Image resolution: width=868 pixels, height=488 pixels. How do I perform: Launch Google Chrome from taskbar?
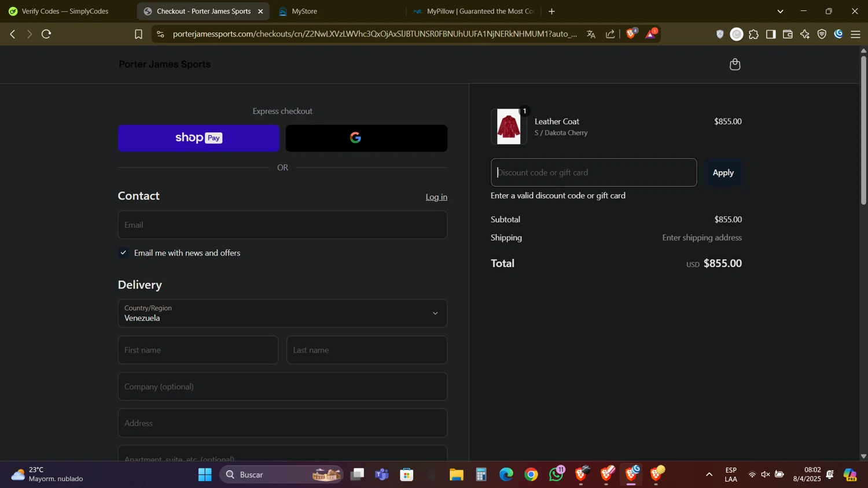tap(531, 475)
